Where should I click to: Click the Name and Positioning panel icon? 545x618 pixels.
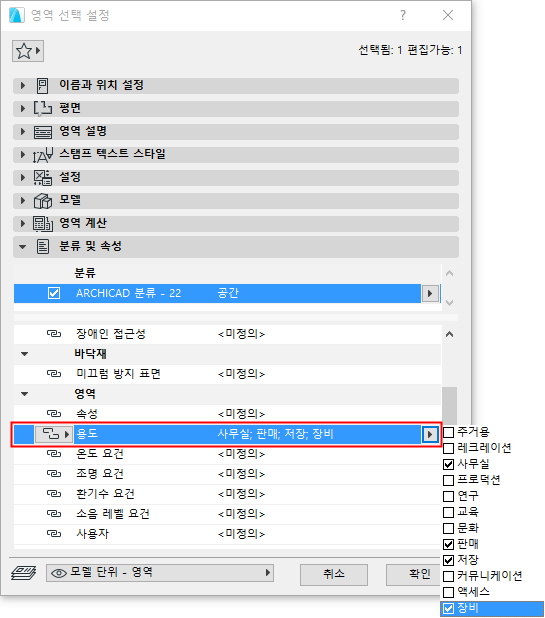click(x=43, y=85)
